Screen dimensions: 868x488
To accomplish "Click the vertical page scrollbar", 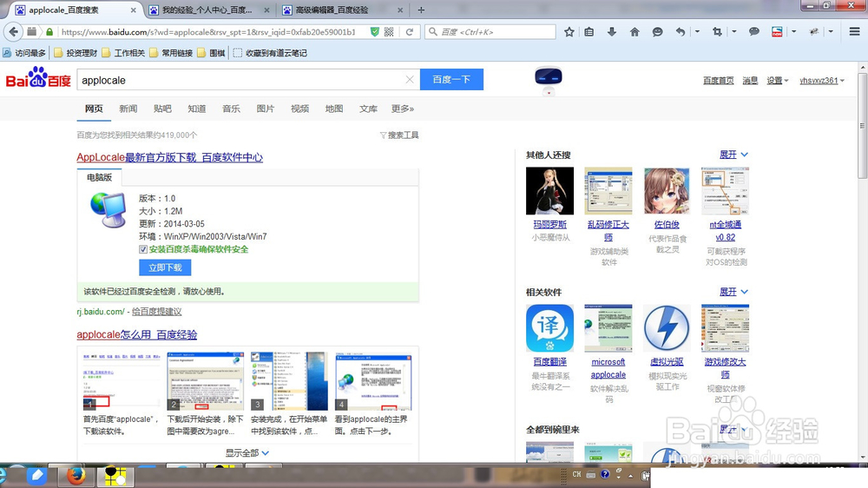I will click(x=863, y=126).
